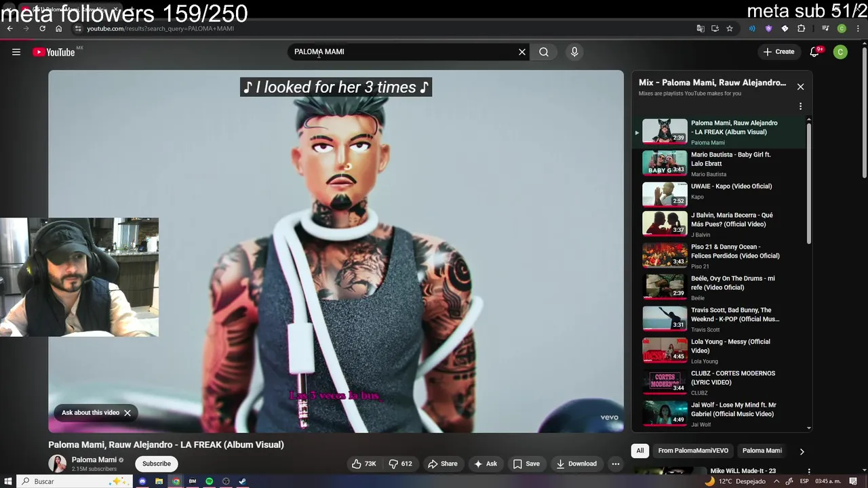Viewport: 868px width, 488px height.
Task: Select the All filter chip
Action: pyautogui.click(x=639, y=451)
